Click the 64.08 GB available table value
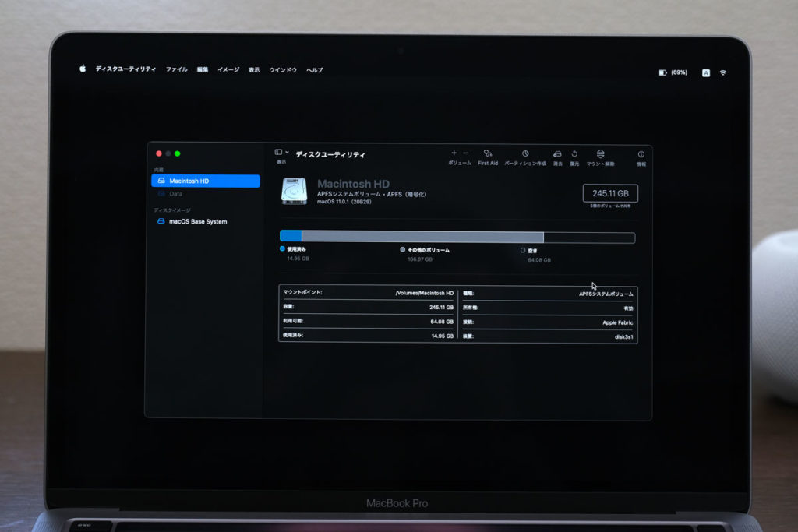The height and width of the screenshot is (532, 798). tap(442, 322)
